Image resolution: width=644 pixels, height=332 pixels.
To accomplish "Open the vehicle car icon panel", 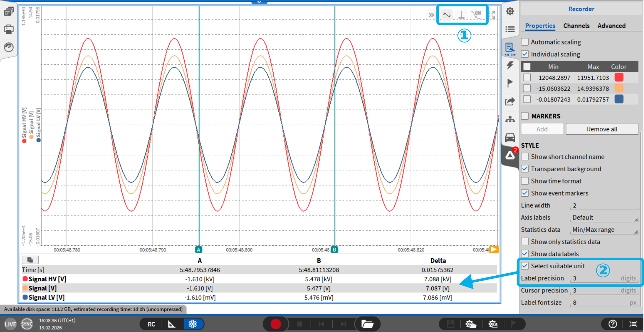I will 510,137.
